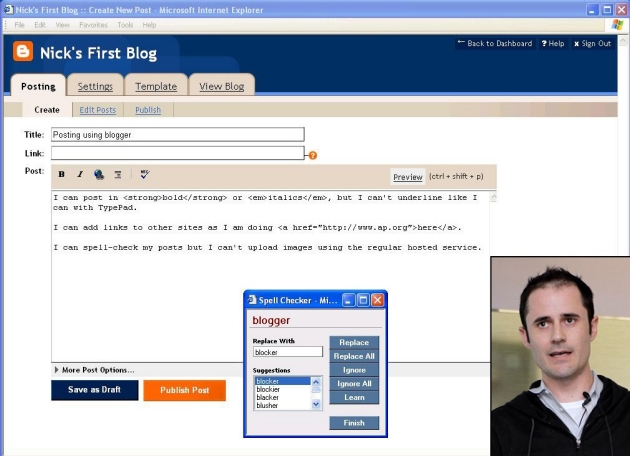Click the page scrollbar up arrow

(x=623, y=41)
